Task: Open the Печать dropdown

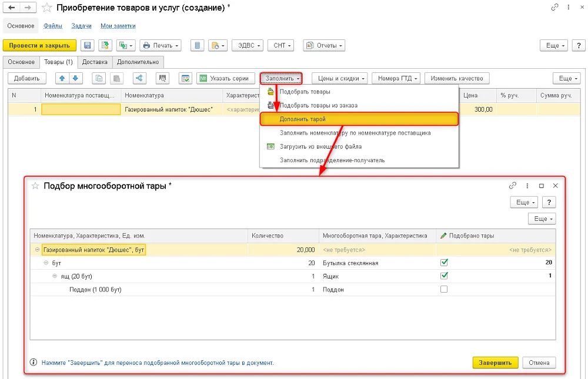Action: [161, 45]
